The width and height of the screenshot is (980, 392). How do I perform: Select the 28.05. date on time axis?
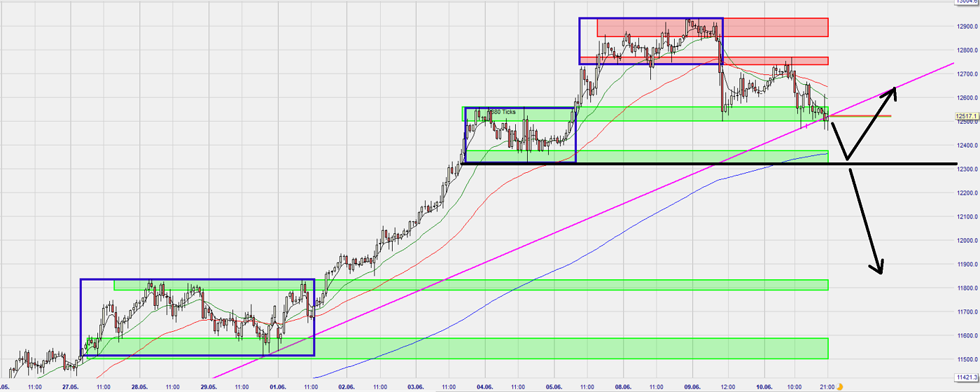[139, 386]
